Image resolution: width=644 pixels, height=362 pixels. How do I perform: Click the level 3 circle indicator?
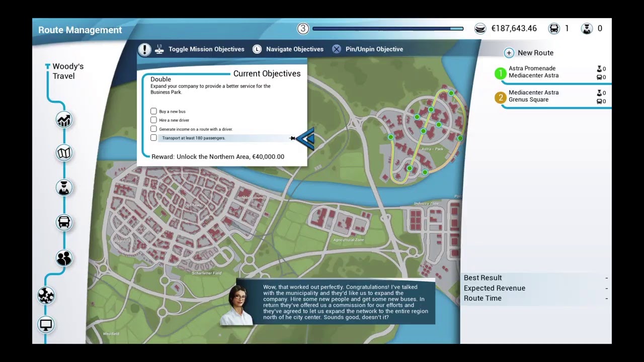pos(303,29)
